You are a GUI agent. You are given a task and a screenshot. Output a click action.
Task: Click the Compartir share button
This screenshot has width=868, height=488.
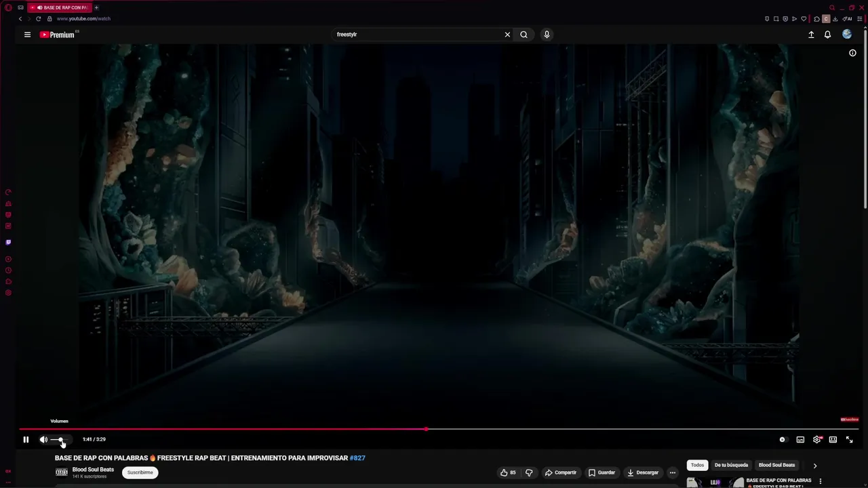(561, 472)
